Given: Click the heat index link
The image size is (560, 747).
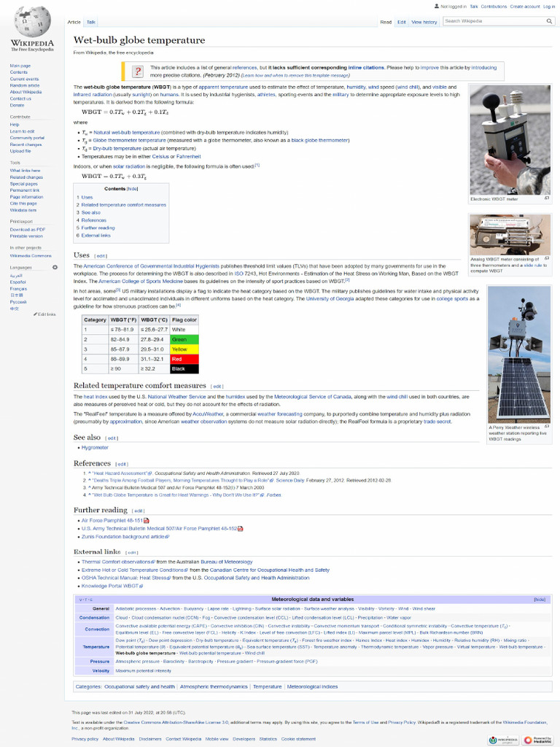Looking at the screenshot, I should 96,396.
